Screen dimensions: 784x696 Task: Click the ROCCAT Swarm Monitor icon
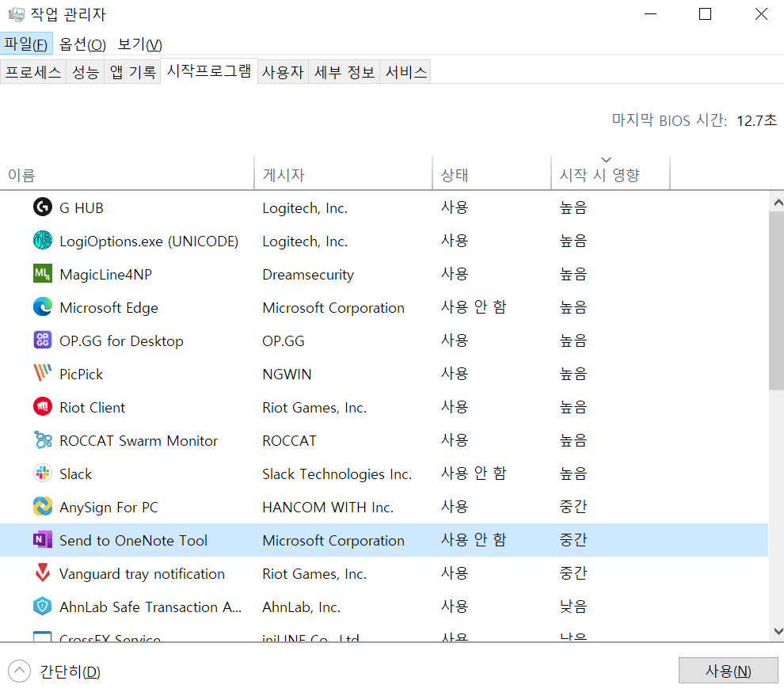(x=43, y=440)
